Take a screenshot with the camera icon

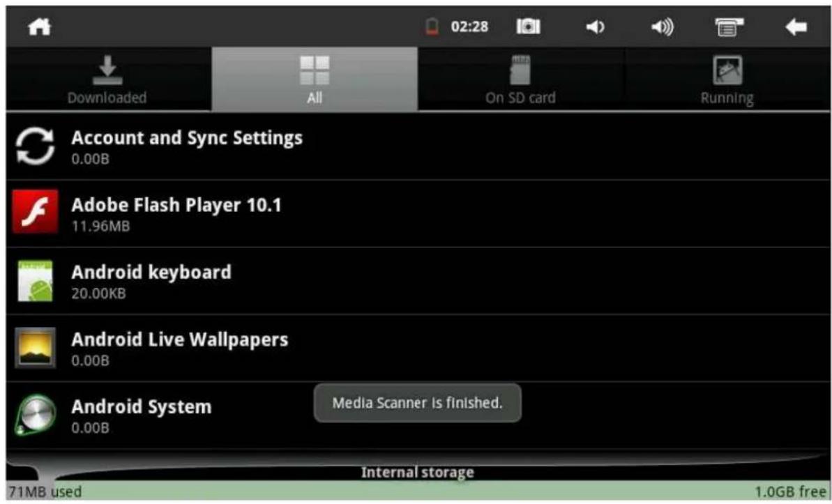(x=529, y=26)
